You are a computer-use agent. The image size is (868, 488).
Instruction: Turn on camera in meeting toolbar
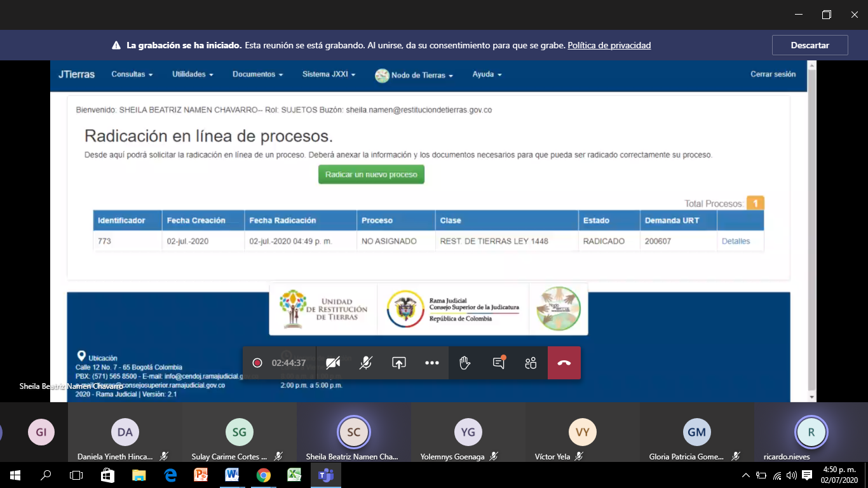point(332,363)
